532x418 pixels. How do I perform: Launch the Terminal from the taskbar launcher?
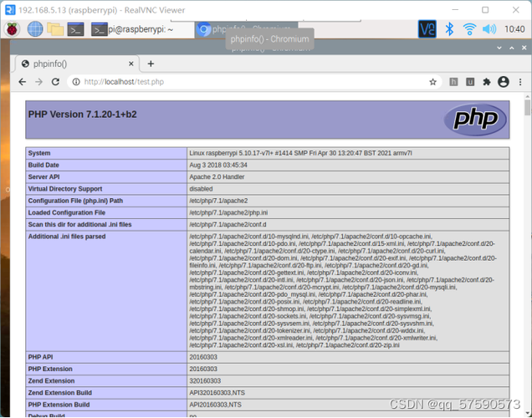coord(75,29)
